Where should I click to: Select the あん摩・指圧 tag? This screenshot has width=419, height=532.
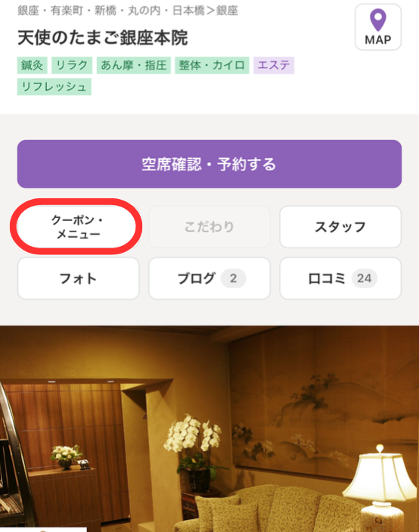(134, 65)
